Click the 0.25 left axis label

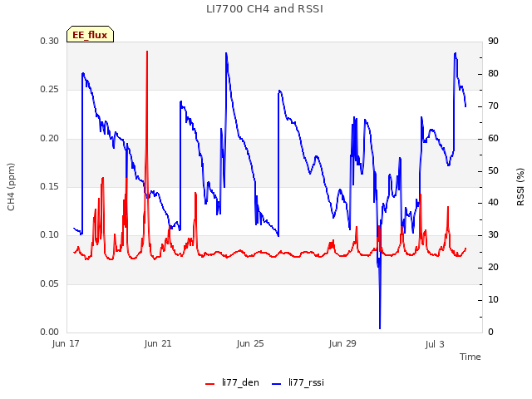[x=50, y=90]
